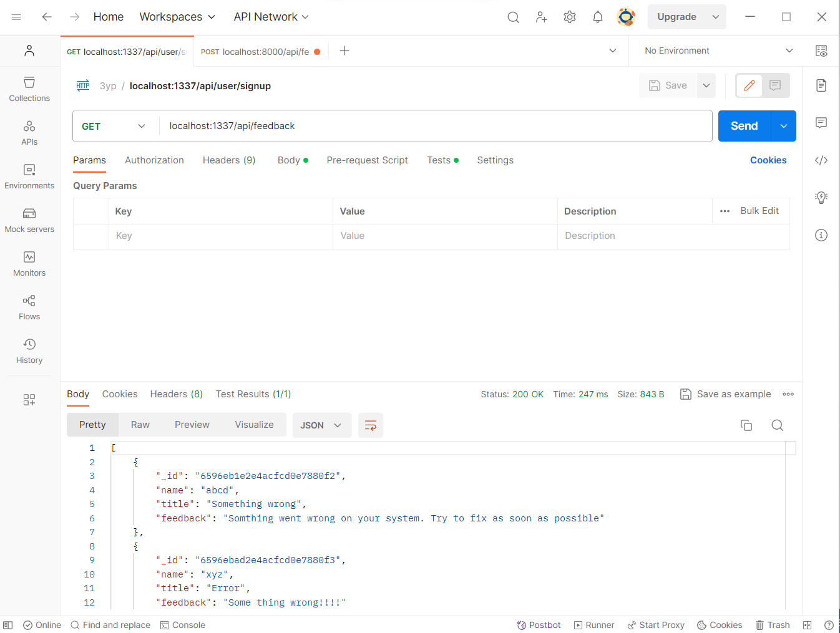This screenshot has width=840, height=633.
Task: Open the Code snippet icon
Action: pyautogui.click(x=821, y=160)
